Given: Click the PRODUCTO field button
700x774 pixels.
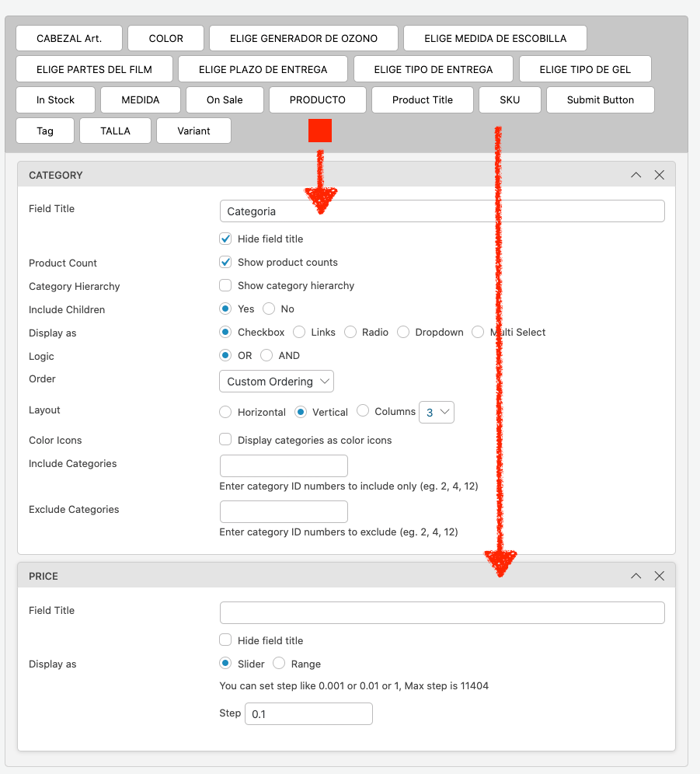Looking at the screenshot, I should click(x=318, y=99).
